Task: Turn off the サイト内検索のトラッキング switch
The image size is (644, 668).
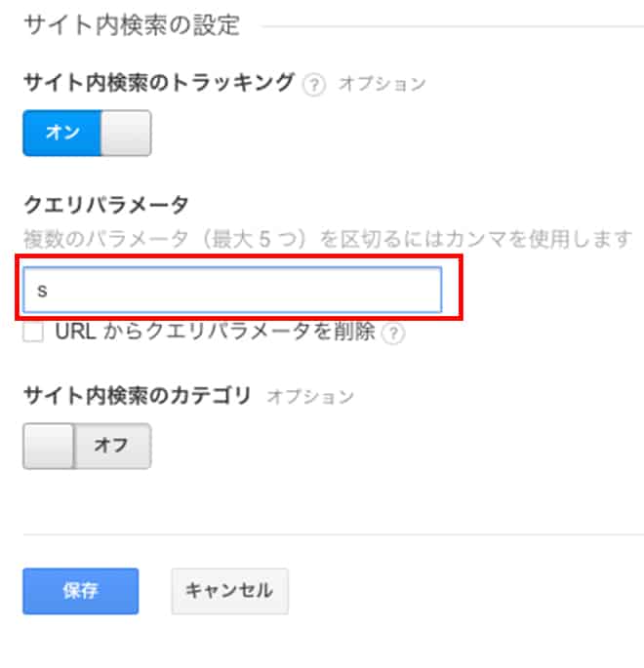Action: click(x=87, y=133)
